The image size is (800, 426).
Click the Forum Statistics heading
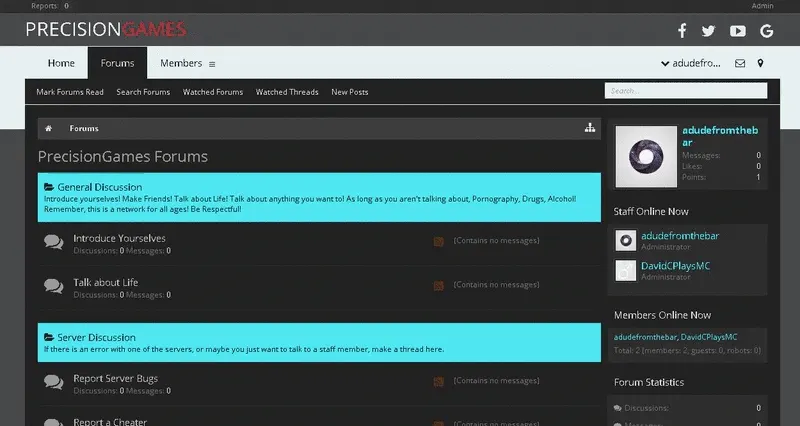point(649,382)
